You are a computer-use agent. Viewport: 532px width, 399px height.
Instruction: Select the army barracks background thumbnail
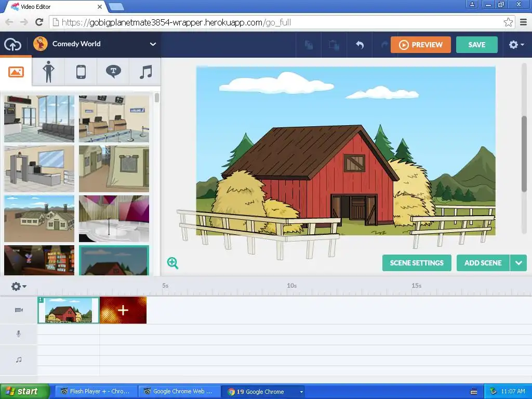[x=39, y=219]
